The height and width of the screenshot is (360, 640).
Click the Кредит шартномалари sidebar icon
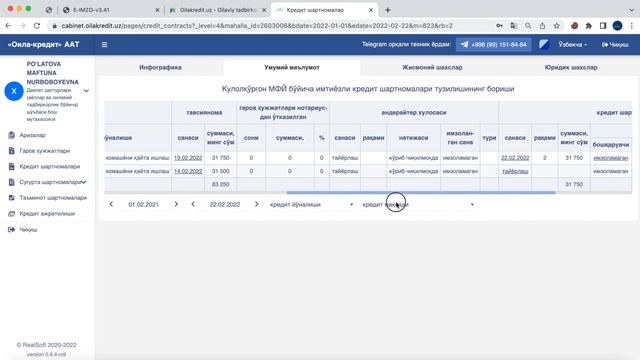point(11,166)
